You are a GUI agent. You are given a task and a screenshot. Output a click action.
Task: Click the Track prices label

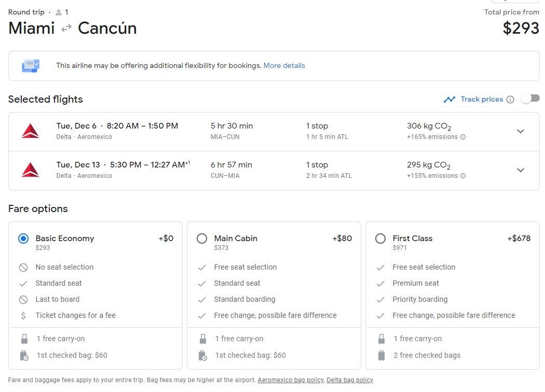pos(482,100)
